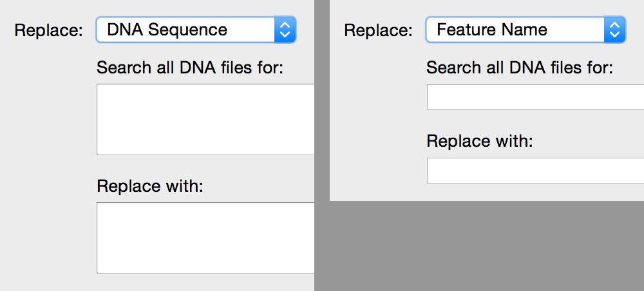The height and width of the screenshot is (291, 644).
Task: Click the "DNA Sequence" text in the selector
Action: pyautogui.click(x=167, y=30)
